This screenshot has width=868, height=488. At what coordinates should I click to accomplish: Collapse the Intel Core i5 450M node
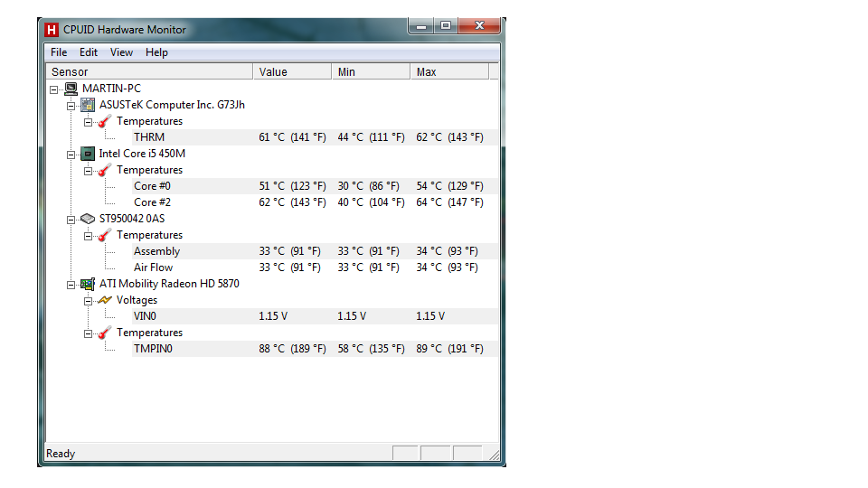(71, 155)
